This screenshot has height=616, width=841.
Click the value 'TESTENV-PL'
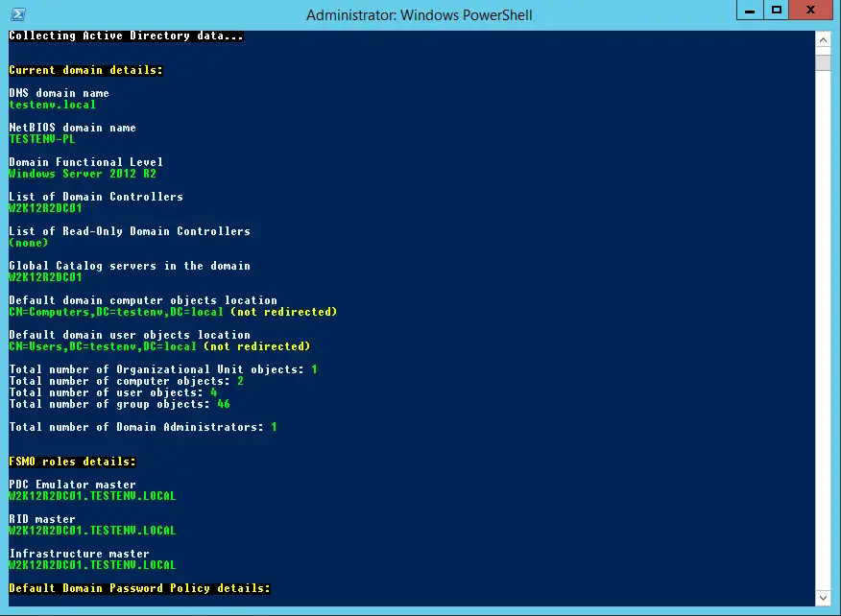point(42,139)
